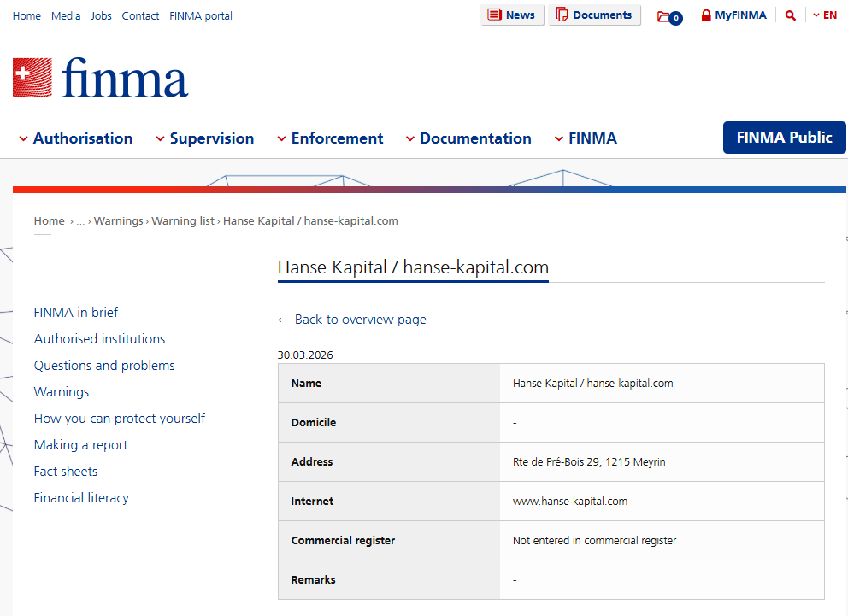Click the Name row value
The height and width of the screenshot is (616, 848).
click(592, 383)
